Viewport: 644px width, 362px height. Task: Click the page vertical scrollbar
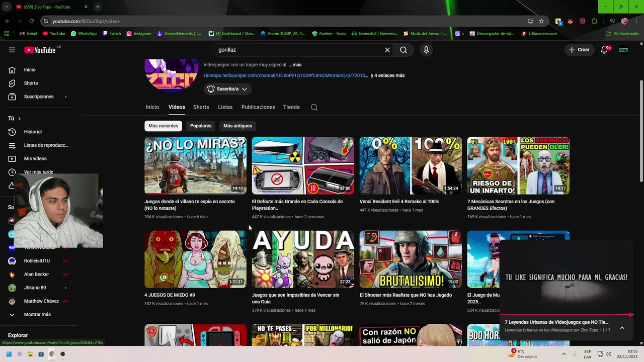pos(641,131)
